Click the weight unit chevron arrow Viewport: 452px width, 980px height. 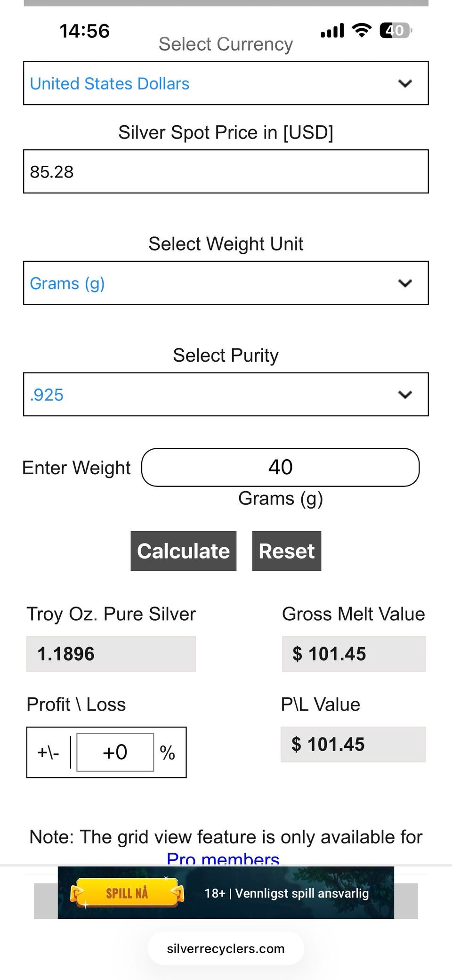coord(405,283)
